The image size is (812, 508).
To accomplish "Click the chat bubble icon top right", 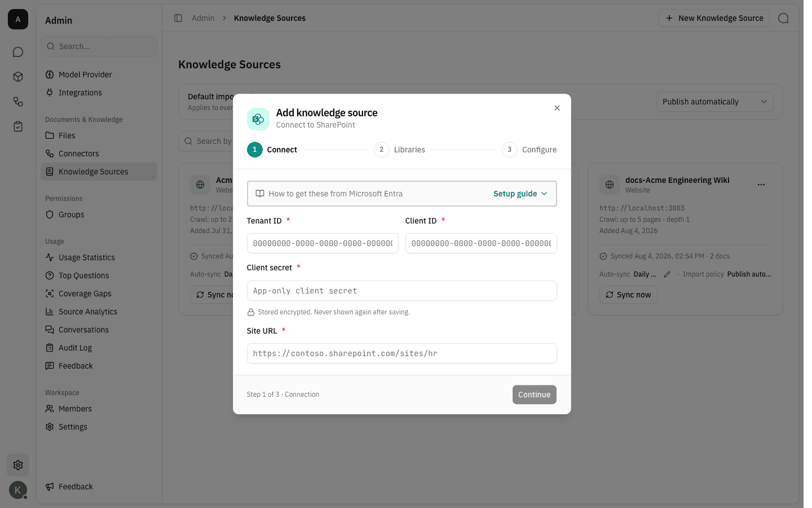I will 783,18.
